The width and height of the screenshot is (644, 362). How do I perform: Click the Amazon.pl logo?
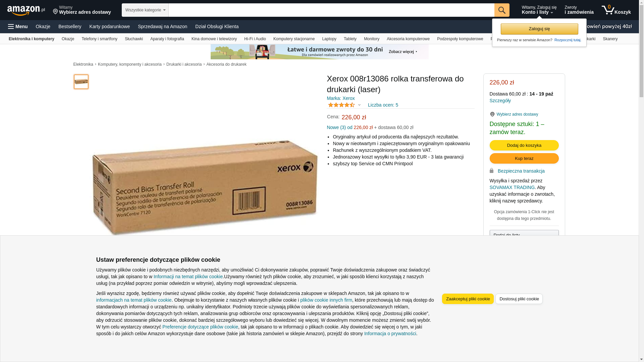(x=26, y=10)
